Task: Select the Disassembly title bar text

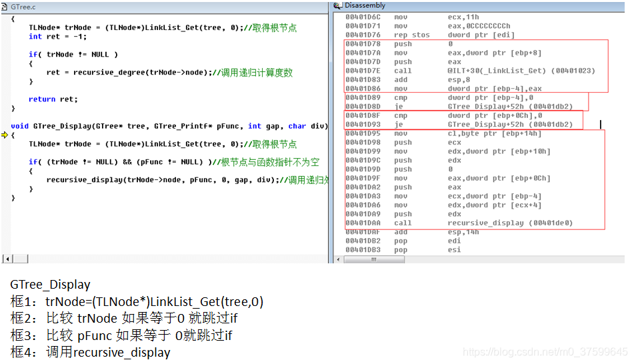Action: click(x=365, y=5)
